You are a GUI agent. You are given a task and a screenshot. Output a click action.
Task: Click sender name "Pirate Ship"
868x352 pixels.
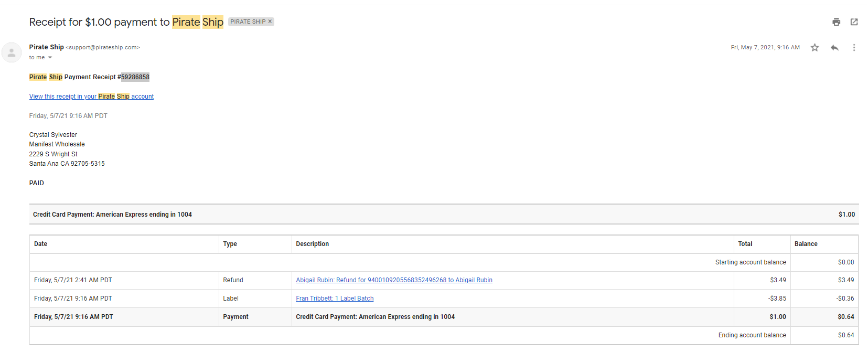pyautogui.click(x=47, y=47)
